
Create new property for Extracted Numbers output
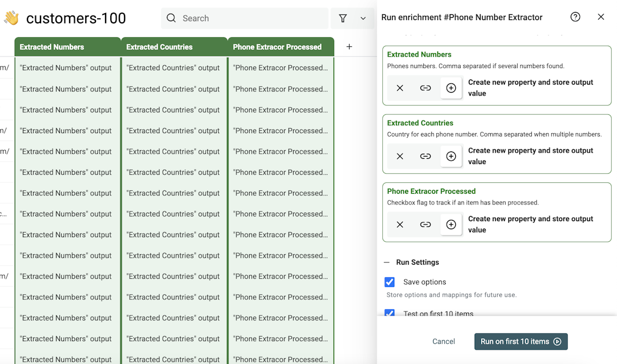pos(451,87)
